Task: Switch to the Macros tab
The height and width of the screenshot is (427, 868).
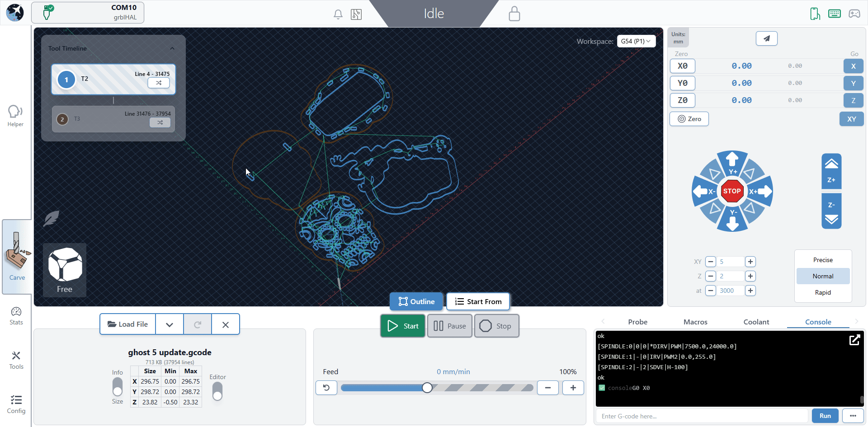Action: point(695,322)
